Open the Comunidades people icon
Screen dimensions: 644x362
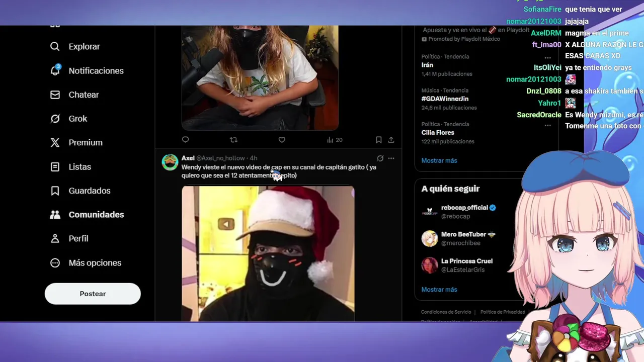pyautogui.click(x=55, y=215)
